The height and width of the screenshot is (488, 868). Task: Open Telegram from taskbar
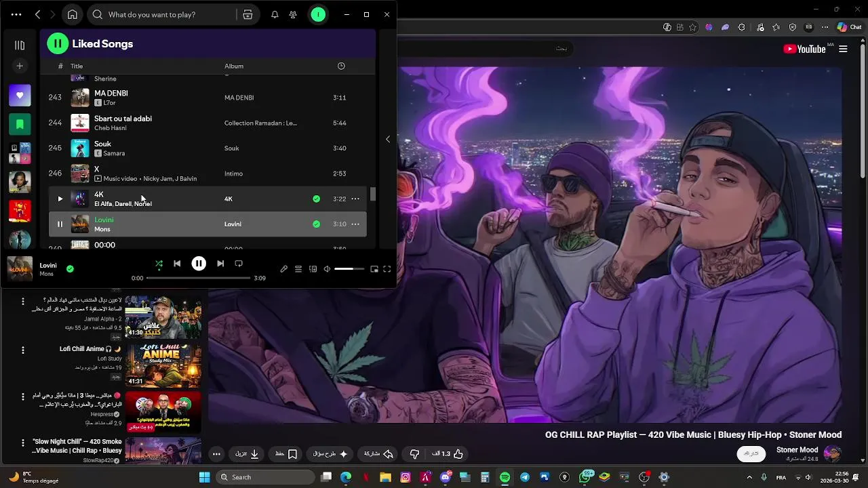tap(525, 477)
